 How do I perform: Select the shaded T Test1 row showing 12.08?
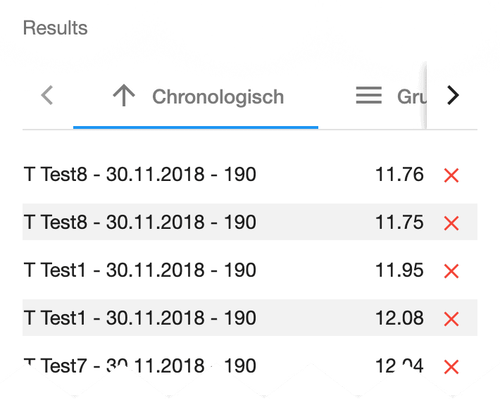click(x=250, y=318)
